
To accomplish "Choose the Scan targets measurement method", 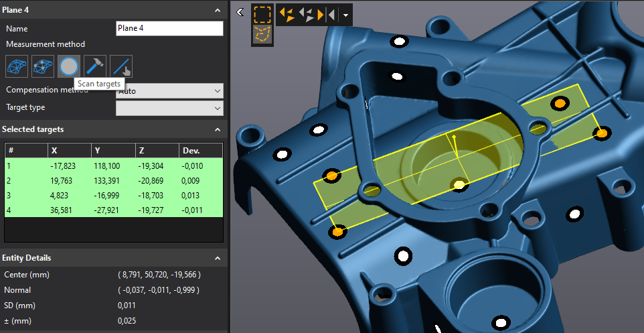I will (69, 66).
